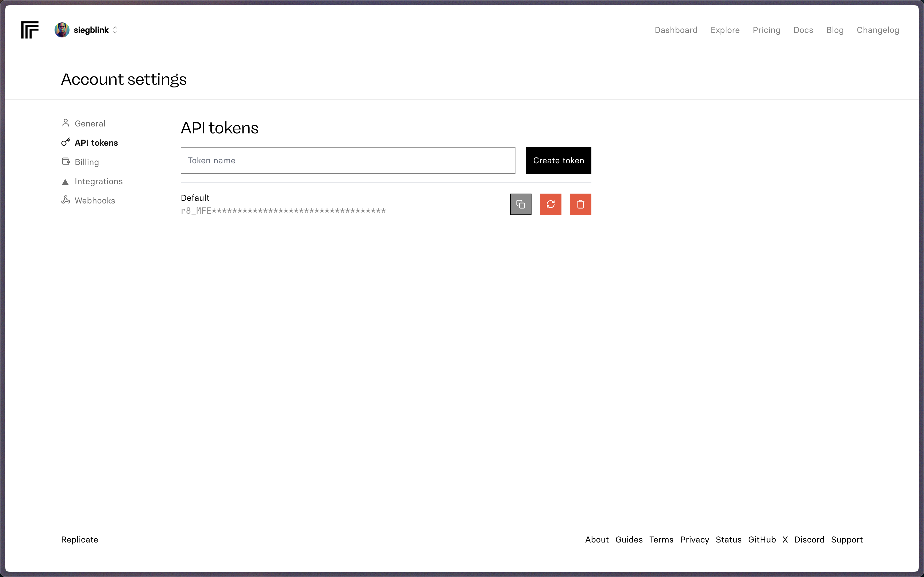
Task: Expand the siegblink account switcher chevron
Action: pos(115,30)
